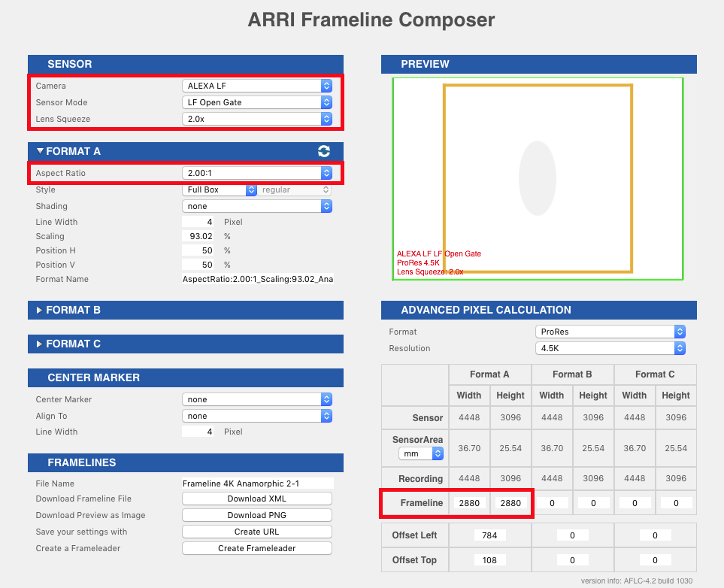Click the CENTER MARKER section header
Viewport: 724px width, 588px height.
pos(186,377)
